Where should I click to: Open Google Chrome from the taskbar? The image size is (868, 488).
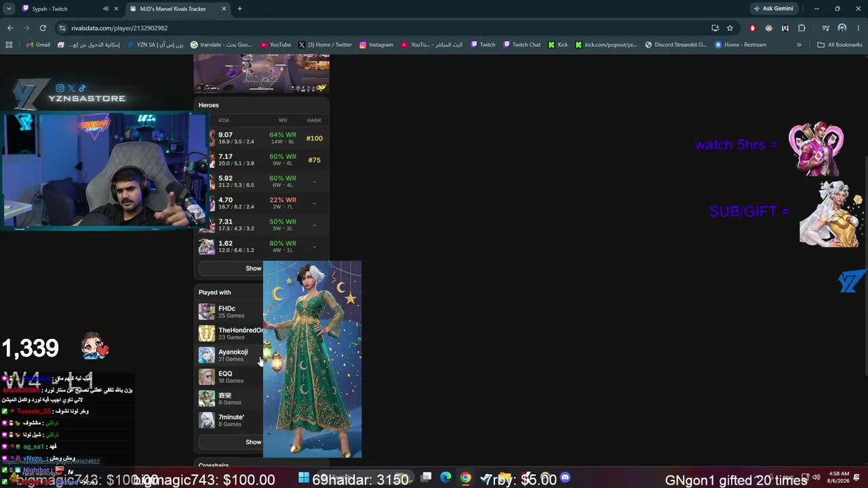tap(465, 478)
